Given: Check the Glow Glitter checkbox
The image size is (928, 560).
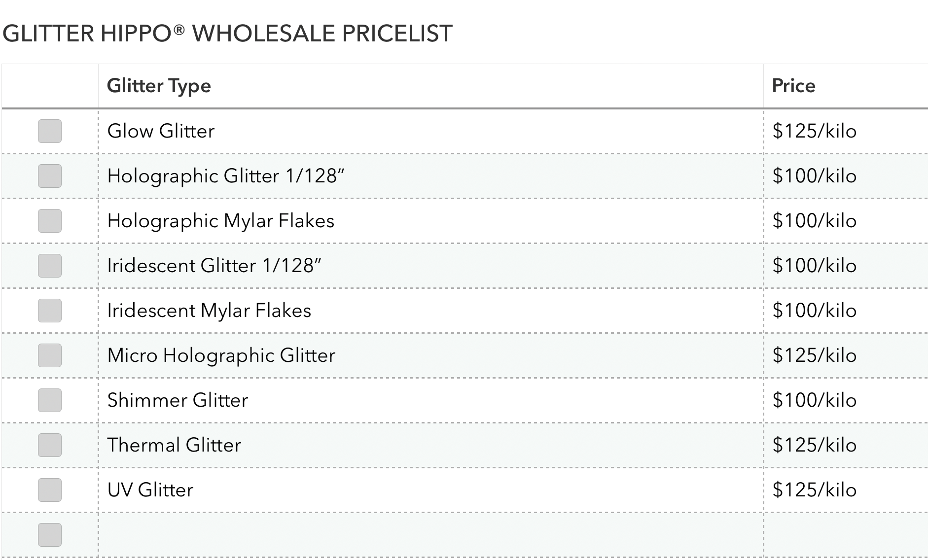Looking at the screenshot, I should pos(50,131).
